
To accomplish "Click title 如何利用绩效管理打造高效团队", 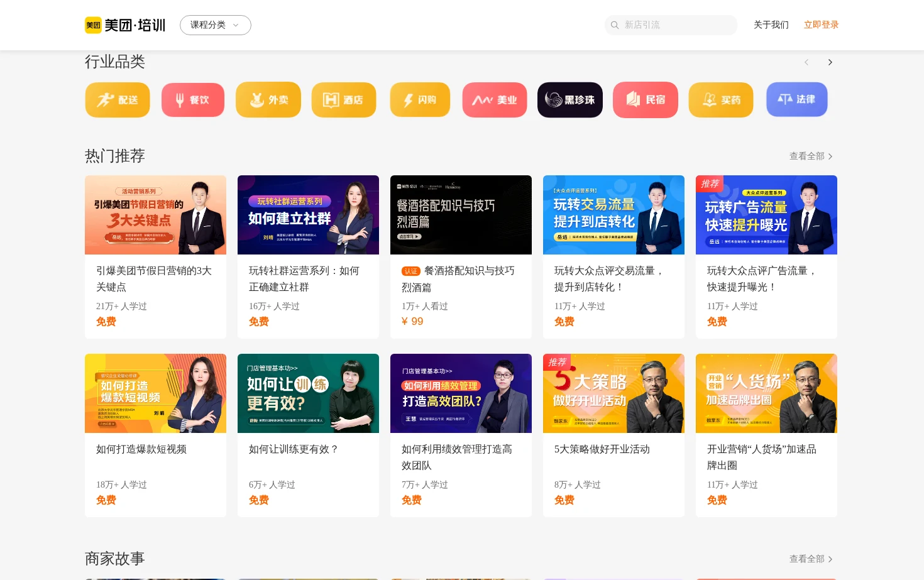I will coord(457,457).
